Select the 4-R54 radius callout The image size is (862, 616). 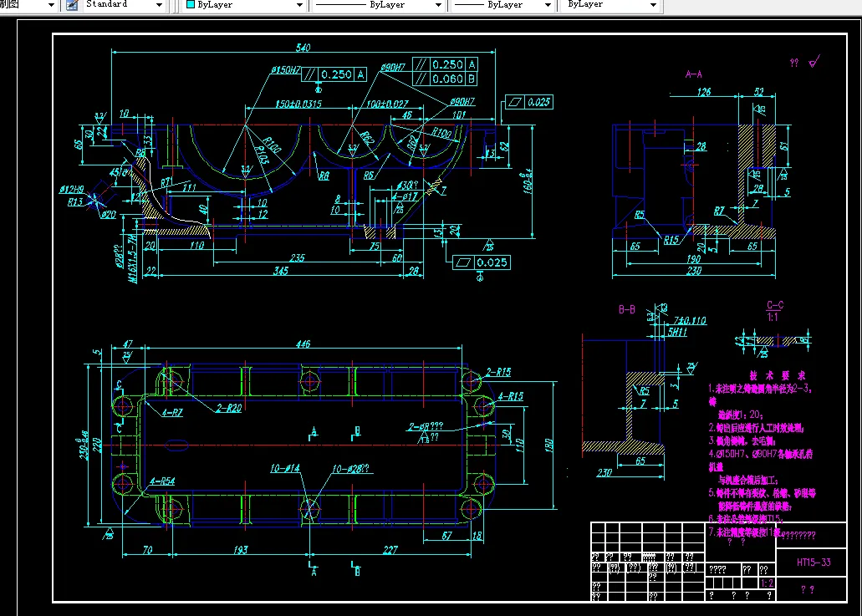(162, 481)
